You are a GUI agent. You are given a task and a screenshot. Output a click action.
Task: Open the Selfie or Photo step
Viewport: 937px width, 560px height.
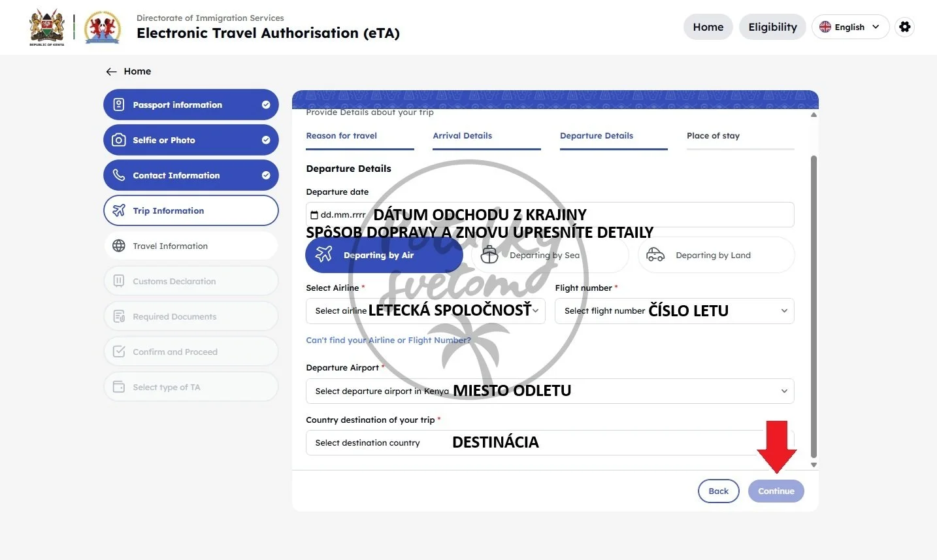coord(191,140)
